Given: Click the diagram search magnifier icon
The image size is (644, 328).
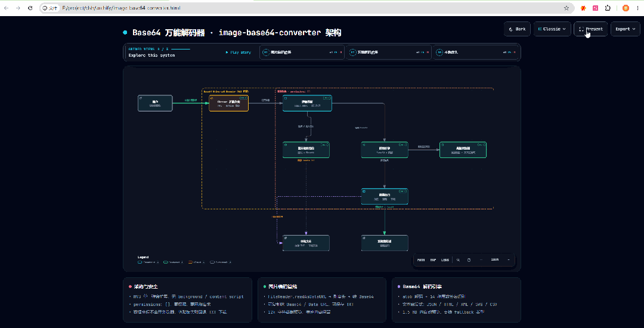Looking at the screenshot, I should [x=458, y=260].
